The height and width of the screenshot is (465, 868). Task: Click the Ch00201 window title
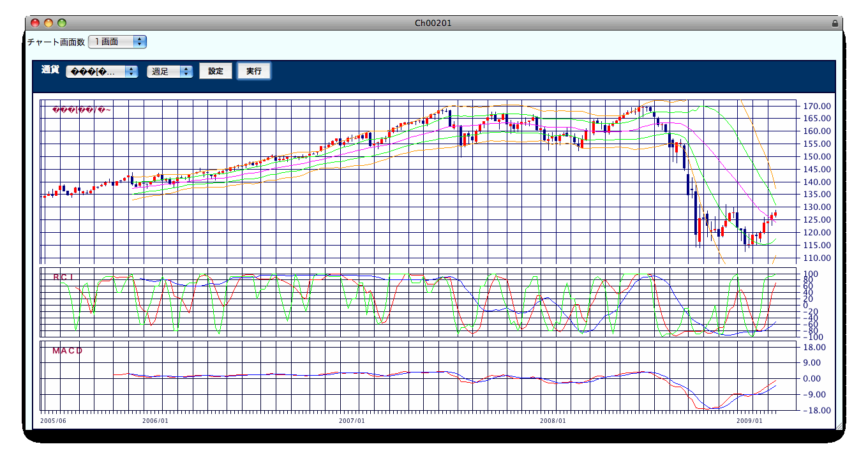click(433, 23)
